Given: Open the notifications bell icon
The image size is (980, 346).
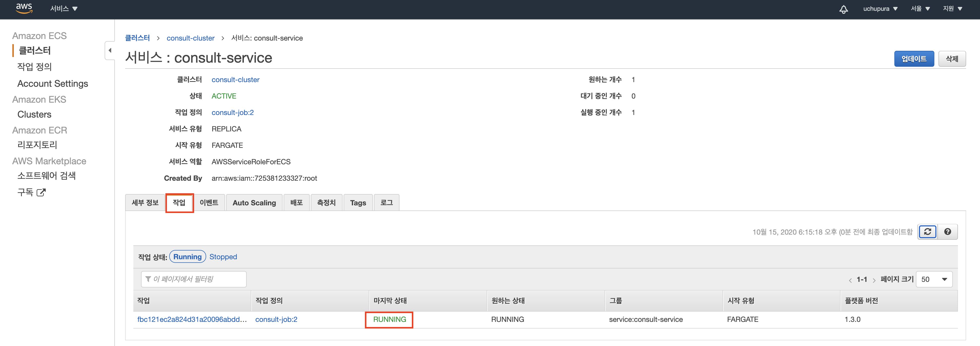Looking at the screenshot, I should 843,9.
